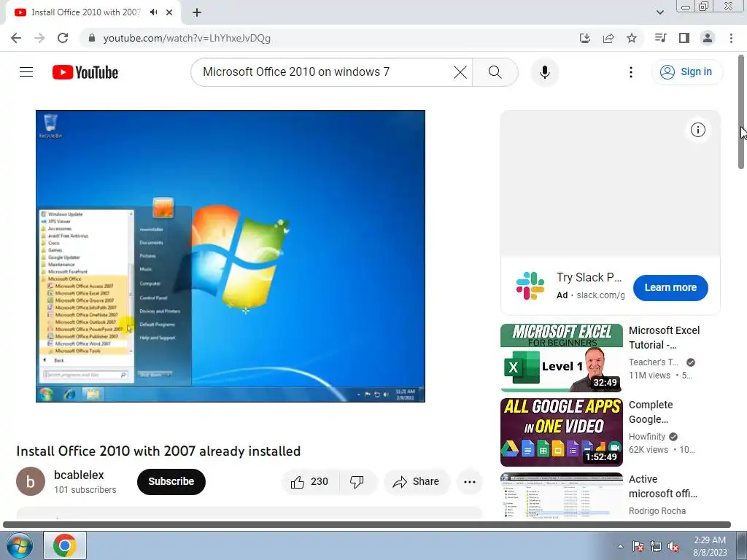Click the Chrome taskbar icon
Viewport: 747px width, 560px height.
[65, 545]
